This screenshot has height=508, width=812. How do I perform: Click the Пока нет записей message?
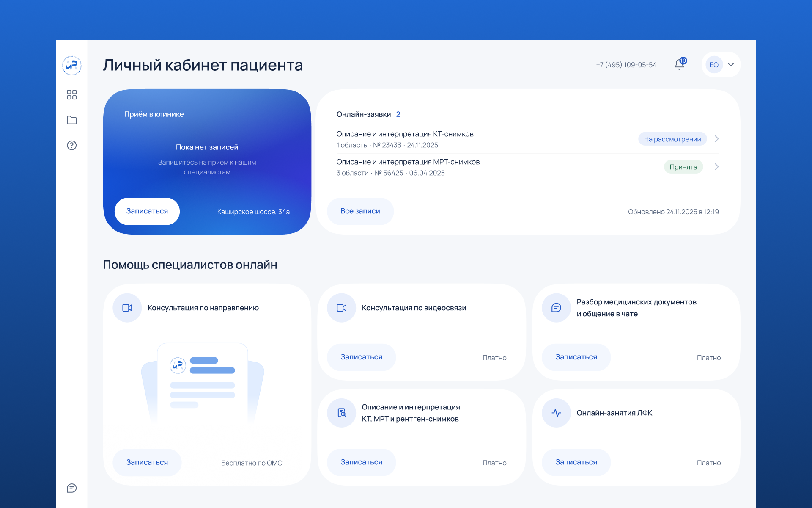(207, 147)
